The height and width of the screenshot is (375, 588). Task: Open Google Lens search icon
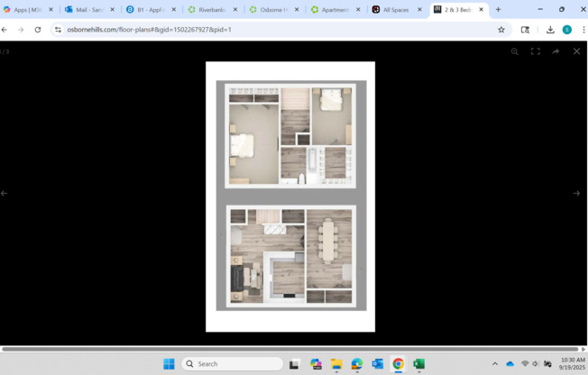point(525,30)
